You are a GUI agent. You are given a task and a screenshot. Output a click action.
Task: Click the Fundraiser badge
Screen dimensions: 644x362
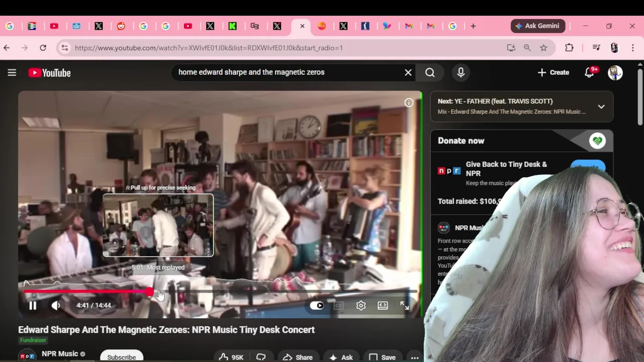[33, 340]
